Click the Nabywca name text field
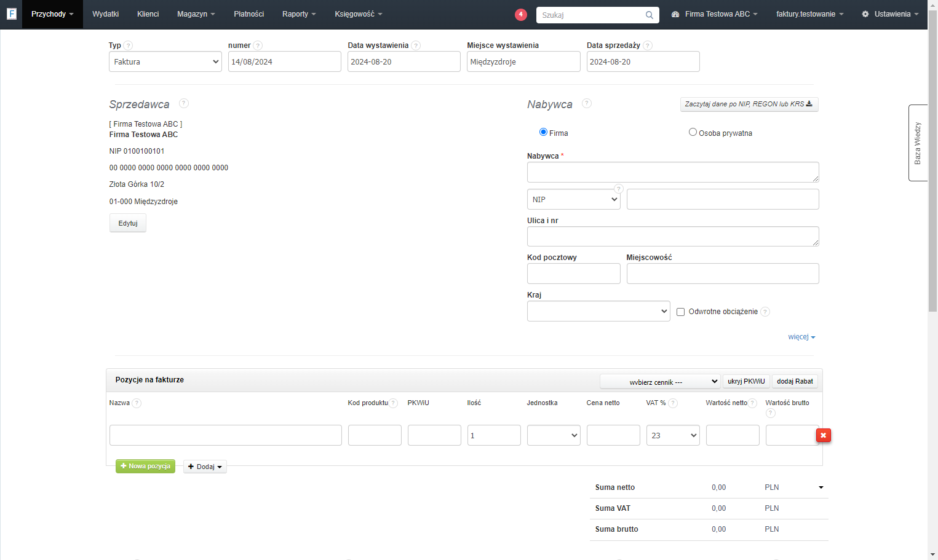938x560 pixels. click(x=673, y=172)
